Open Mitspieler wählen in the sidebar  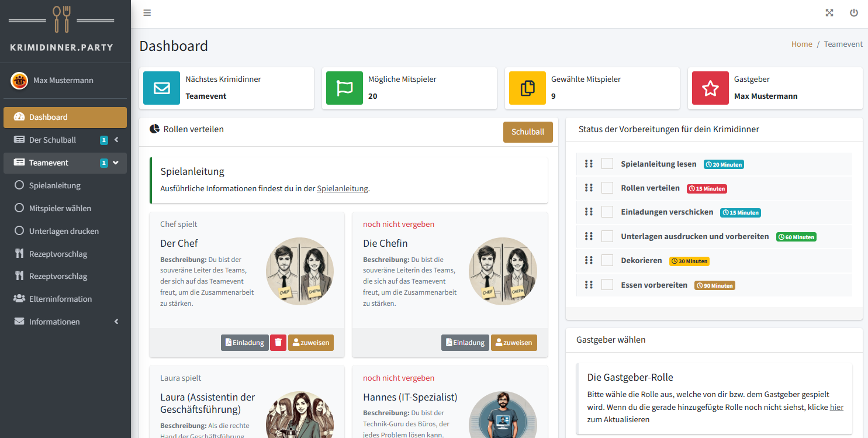60,208
